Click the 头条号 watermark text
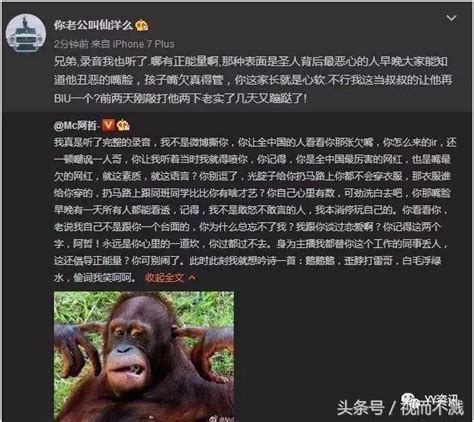 click(x=360, y=407)
